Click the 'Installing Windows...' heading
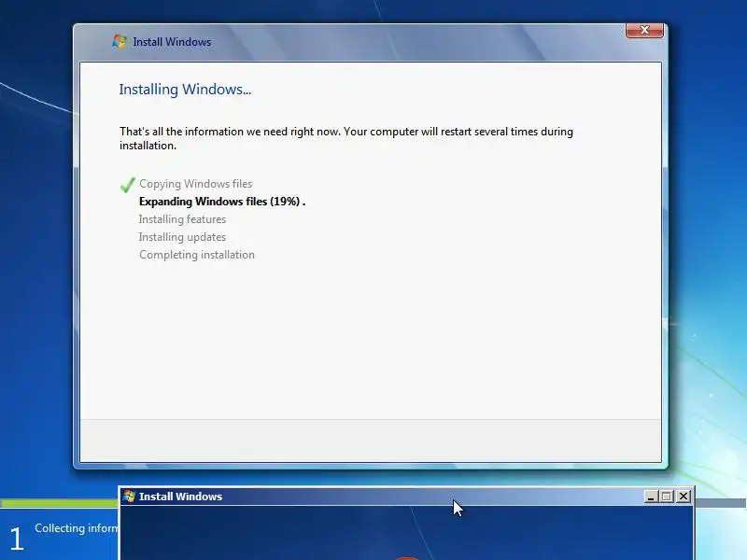747x560 pixels. click(185, 89)
